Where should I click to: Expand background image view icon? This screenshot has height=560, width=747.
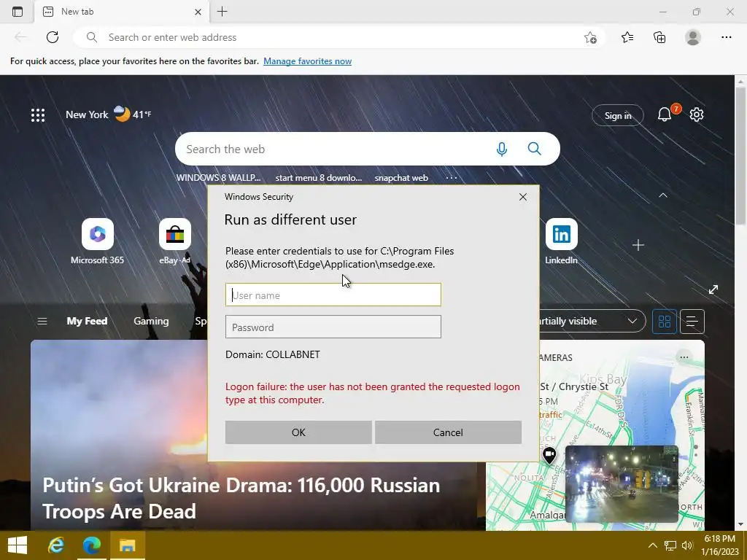pos(713,289)
